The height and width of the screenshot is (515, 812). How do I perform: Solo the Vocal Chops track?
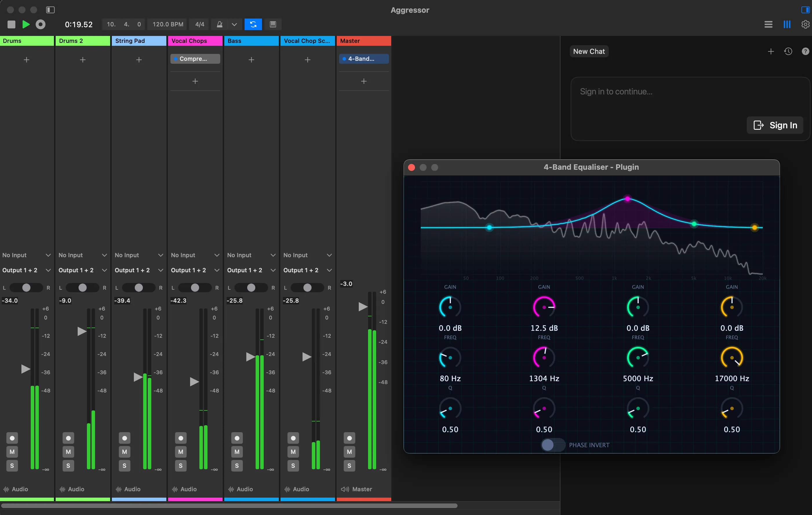pos(181,466)
